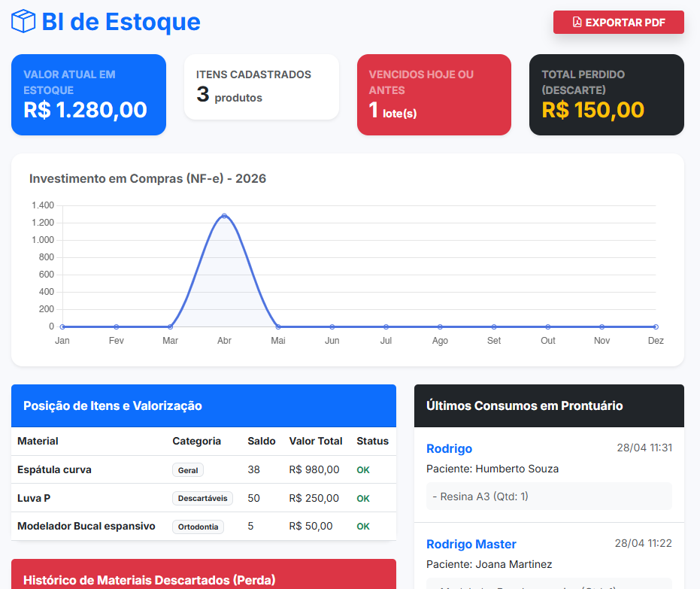Click the Status column header
This screenshot has height=589, width=700.
373,442
